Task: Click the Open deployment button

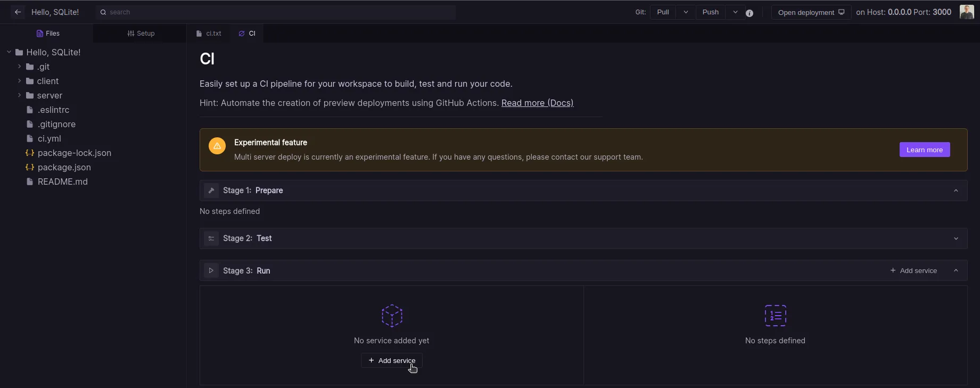Action: pos(811,12)
